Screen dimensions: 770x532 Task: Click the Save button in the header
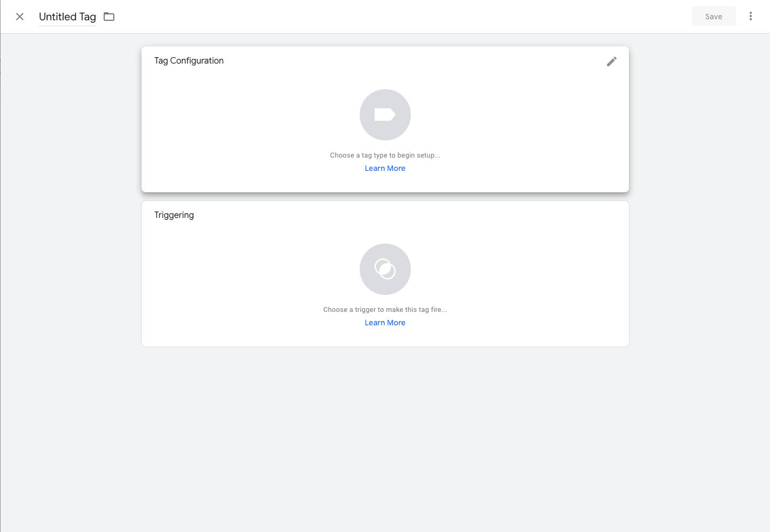click(x=714, y=16)
